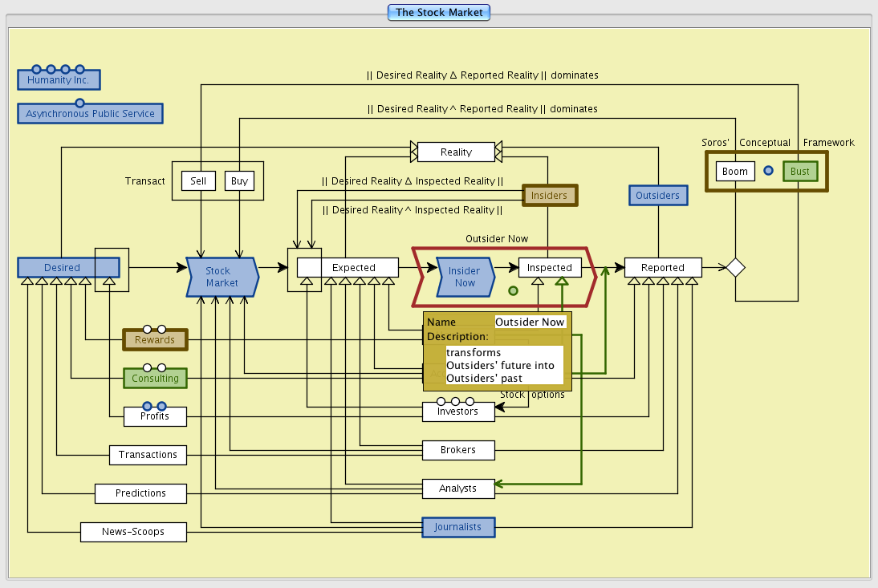Click the green circle below Insider Now
The height and width of the screenshot is (588, 878).
click(x=514, y=290)
